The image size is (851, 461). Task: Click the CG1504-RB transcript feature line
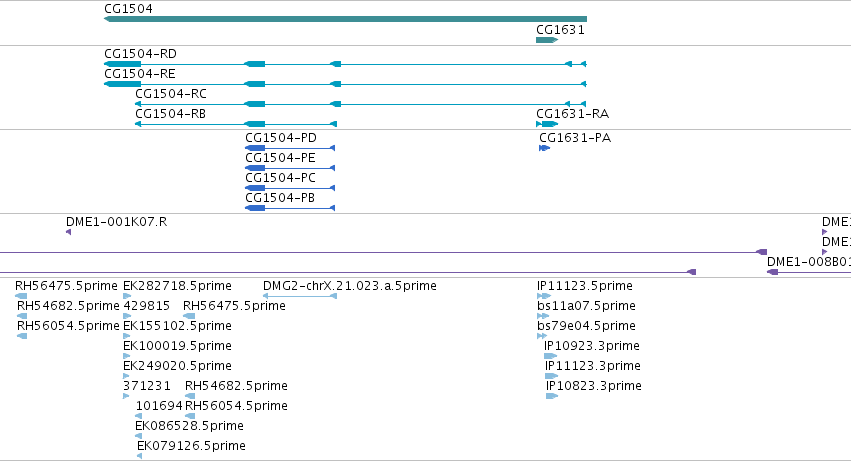(236, 124)
